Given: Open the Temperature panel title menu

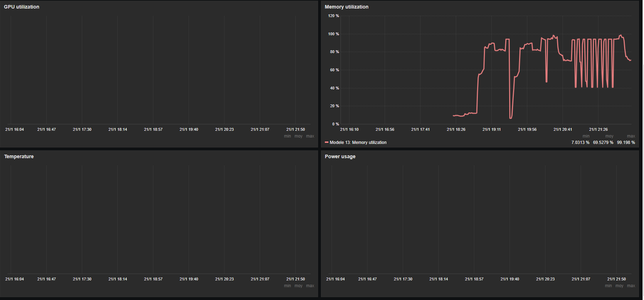Looking at the screenshot, I should coord(19,156).
